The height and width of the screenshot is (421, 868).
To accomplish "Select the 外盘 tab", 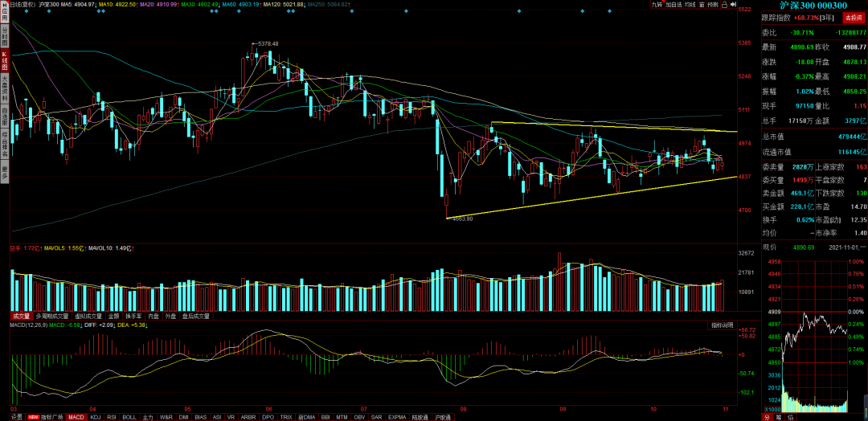I will (x=171, y=317).
